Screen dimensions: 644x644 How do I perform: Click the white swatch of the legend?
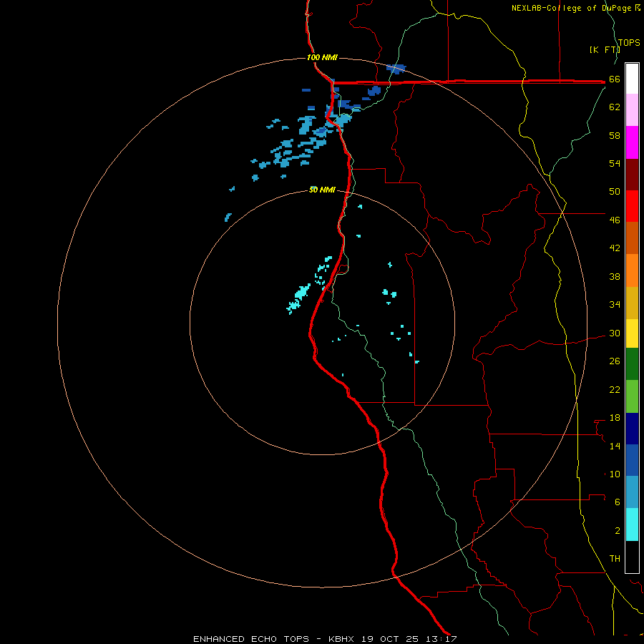point(632,79)
